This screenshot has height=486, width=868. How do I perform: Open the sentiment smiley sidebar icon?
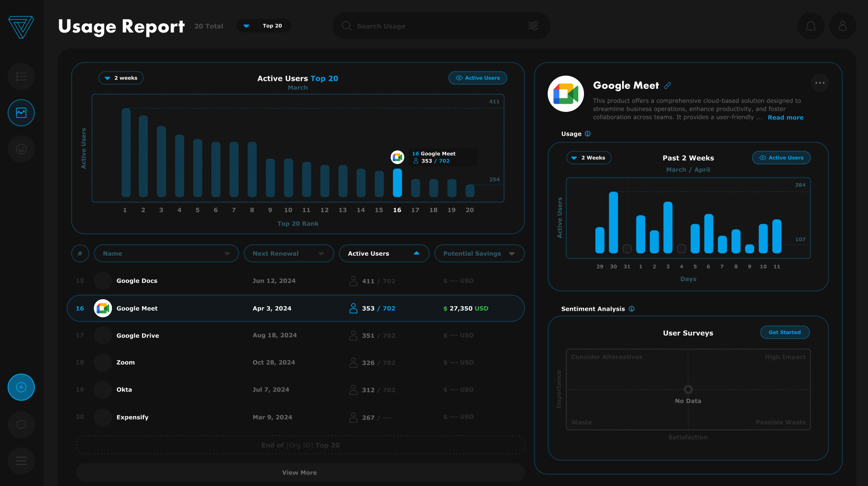coord(21,149)
